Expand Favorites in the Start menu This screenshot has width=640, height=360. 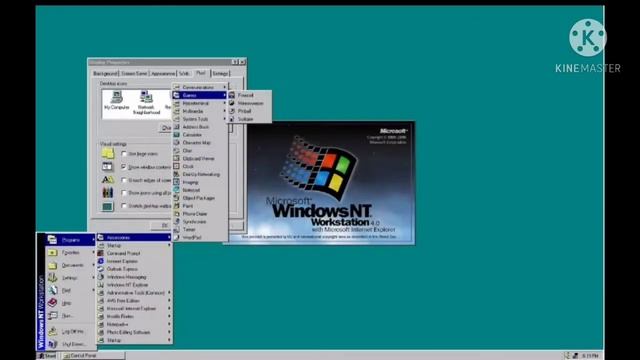70,253
